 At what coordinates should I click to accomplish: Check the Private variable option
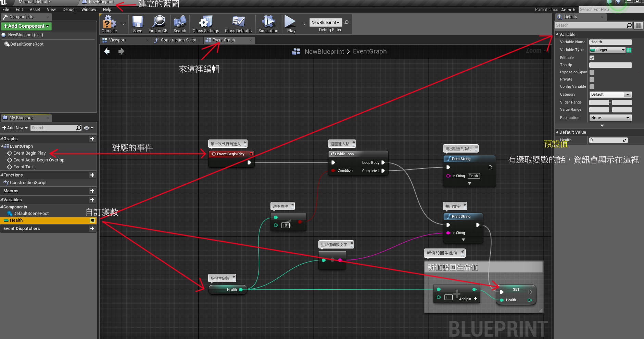tap(592, 79)
